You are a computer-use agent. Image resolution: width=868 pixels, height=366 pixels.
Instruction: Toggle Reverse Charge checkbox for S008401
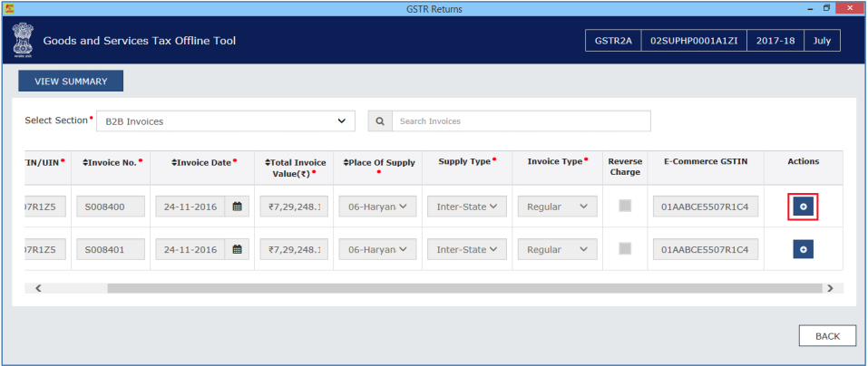click(x=625, y=249)
